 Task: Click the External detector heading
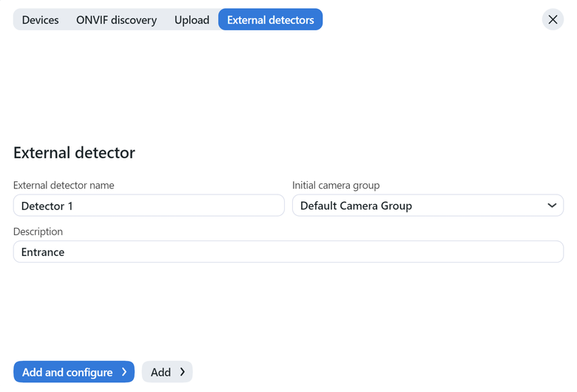click(x=74, y=152)
